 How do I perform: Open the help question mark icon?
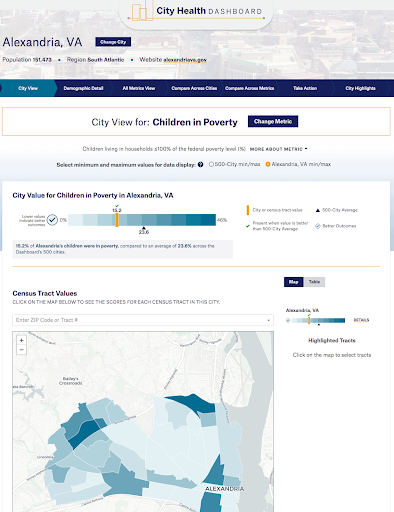point(200,164)
